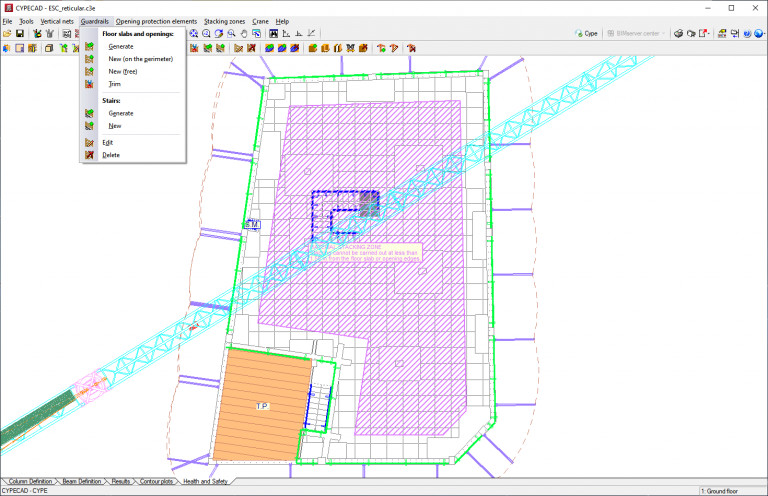Open the Stacking zones menu
Screen dimensions: 768x496
point(224,22)
